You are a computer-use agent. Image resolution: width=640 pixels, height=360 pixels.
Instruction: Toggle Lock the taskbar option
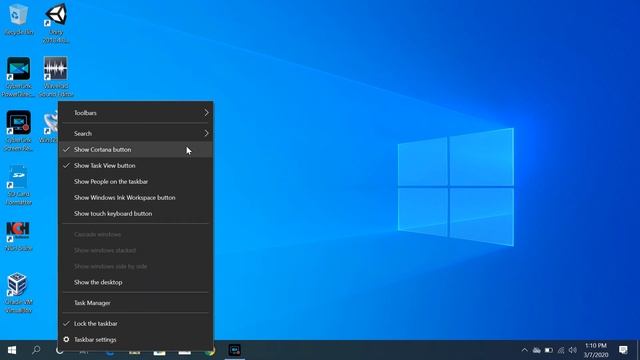click(x=136, y=323)
